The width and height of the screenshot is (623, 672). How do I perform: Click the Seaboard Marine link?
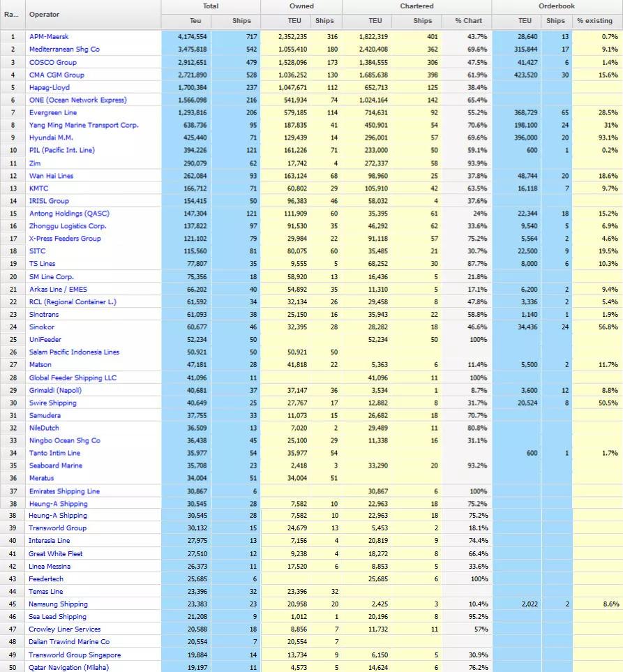tap(55, 465)
